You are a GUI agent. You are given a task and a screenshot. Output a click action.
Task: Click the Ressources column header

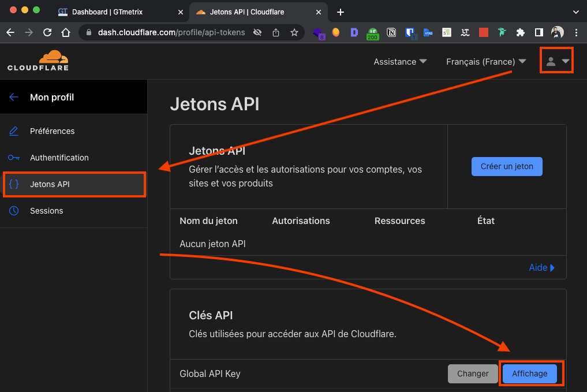(x=400, y=221)
